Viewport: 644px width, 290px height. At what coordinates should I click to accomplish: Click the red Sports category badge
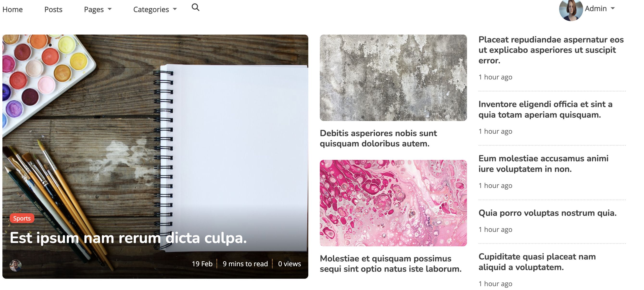[x=22, y=218]
